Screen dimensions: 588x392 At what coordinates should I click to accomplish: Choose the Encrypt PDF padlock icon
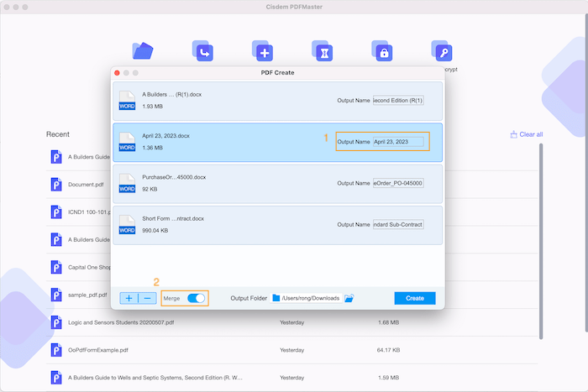(381, 51)
